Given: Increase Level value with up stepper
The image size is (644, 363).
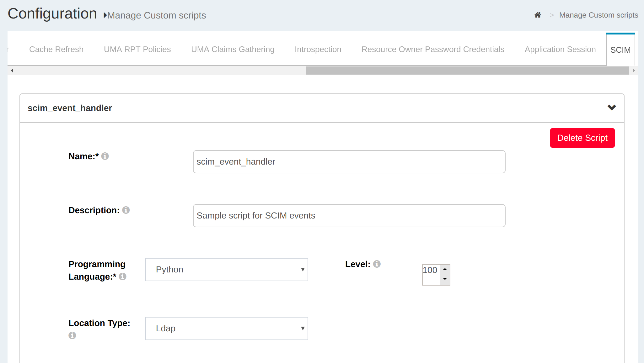Looking at the screenshot, I should click(x=445, y=269).
